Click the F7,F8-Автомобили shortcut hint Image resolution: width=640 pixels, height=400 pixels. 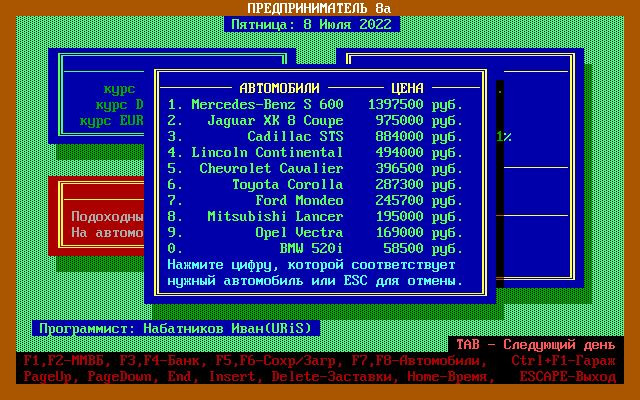click(x=419, y=360)
